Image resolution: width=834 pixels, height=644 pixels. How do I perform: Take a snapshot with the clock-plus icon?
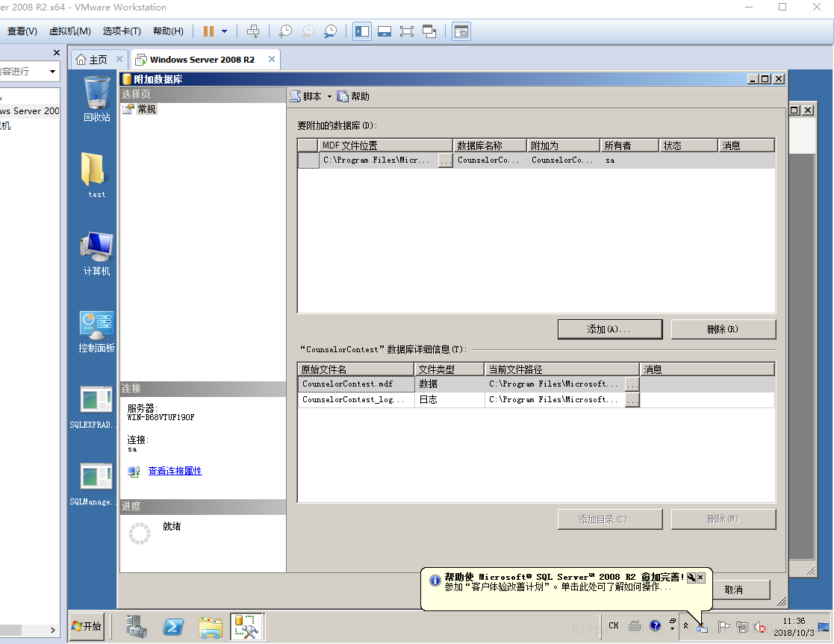(285, 31)
